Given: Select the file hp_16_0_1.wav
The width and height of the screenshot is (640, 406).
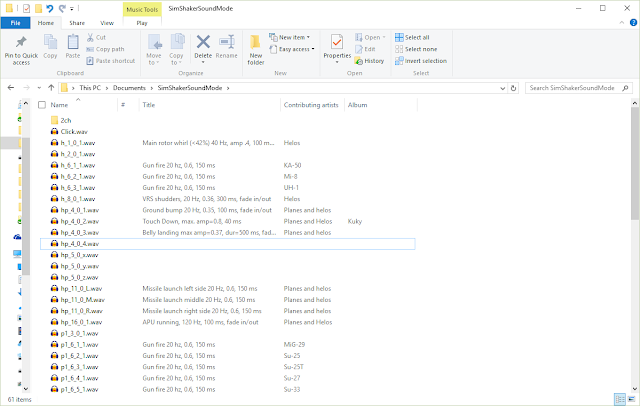Looking at the screenshot, I should click(x=76, y=322).
